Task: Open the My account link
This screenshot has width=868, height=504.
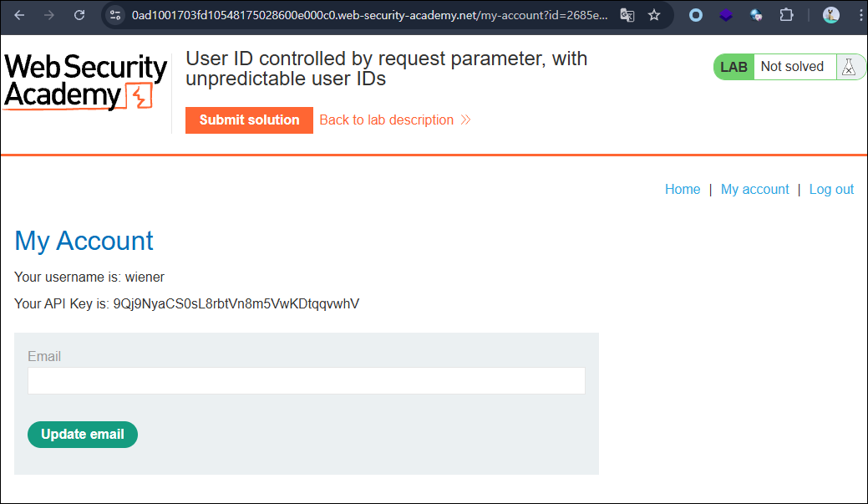Action: click(x=754, y=190)
